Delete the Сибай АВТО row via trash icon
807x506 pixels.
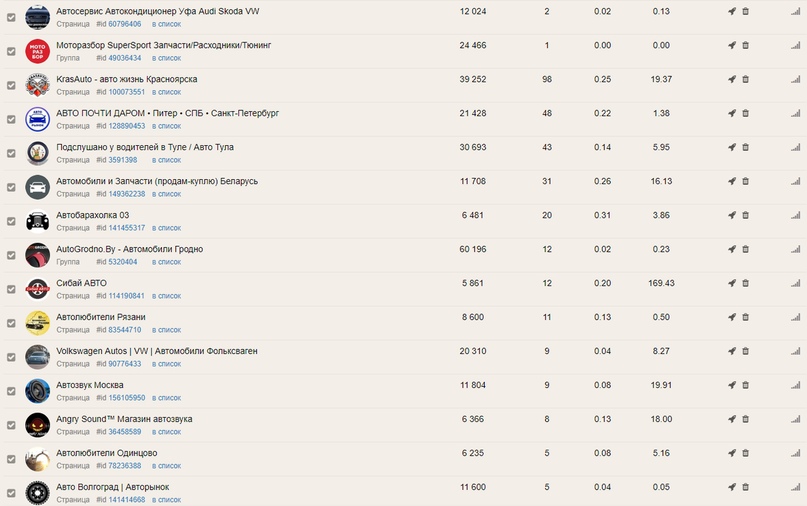(x=745, y=283)
